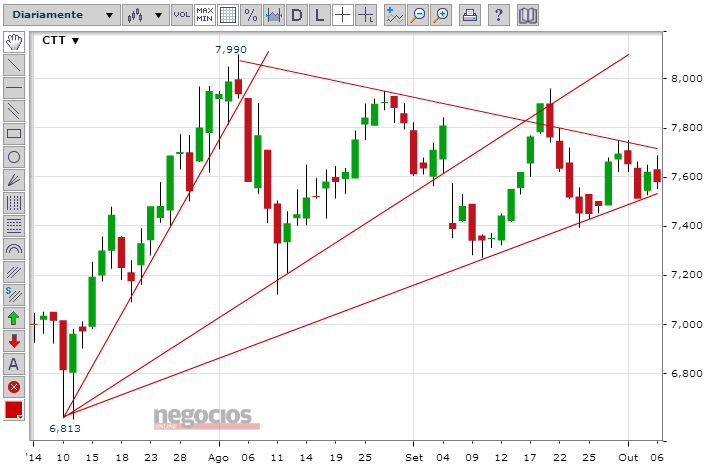The image size is (712, 470).
Task: Zoom out with minus magnifier
Action: (417, 15)
